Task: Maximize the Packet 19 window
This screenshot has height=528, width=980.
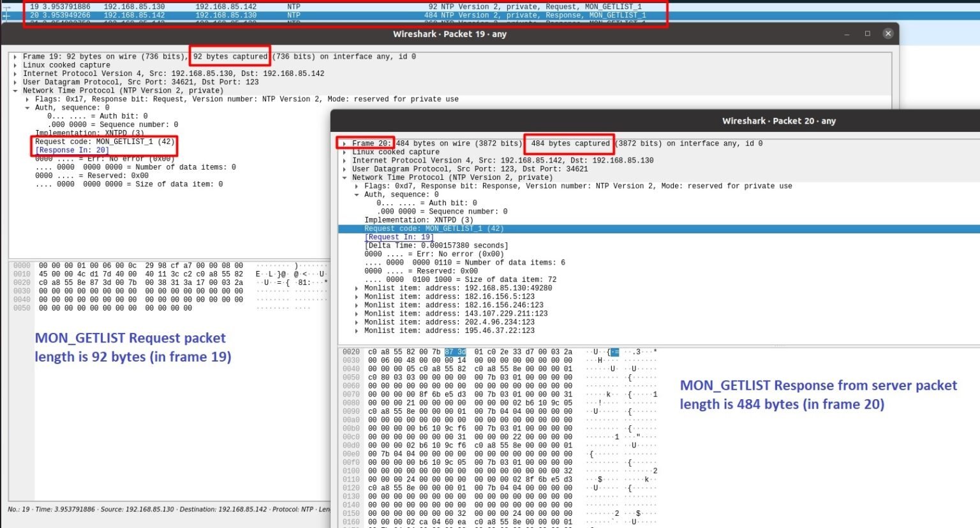Action: tap(868, 33)
